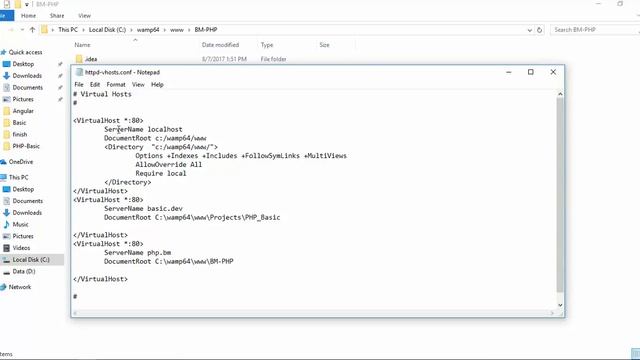
Task: Click the 'ServerName basic.dev' line
Action: (x=143, y=209)
